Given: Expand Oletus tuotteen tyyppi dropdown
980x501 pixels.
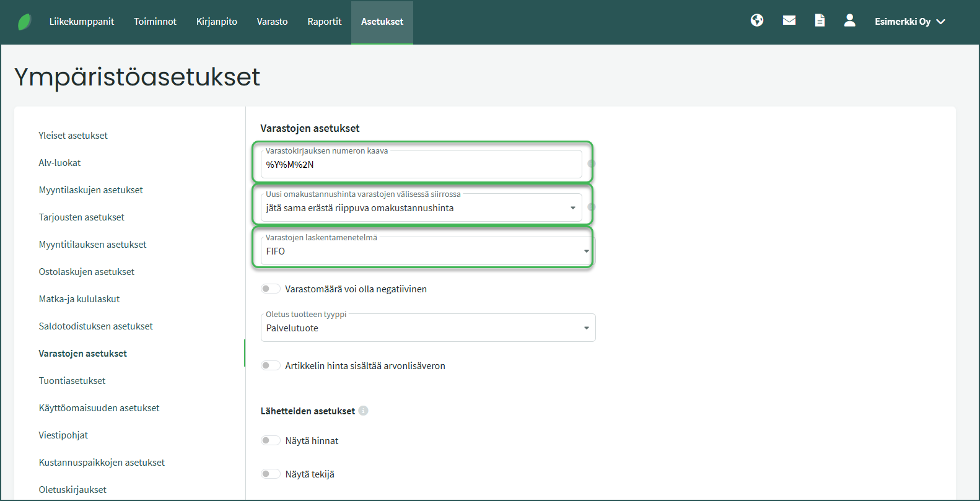Looking at the screenshot, I should [427, 328].
